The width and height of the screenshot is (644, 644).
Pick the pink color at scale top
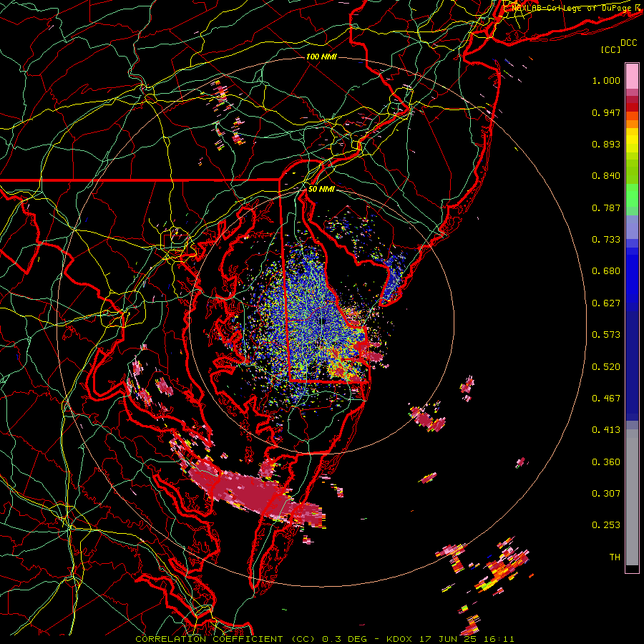pyautogui.click(x=632, y=77)
